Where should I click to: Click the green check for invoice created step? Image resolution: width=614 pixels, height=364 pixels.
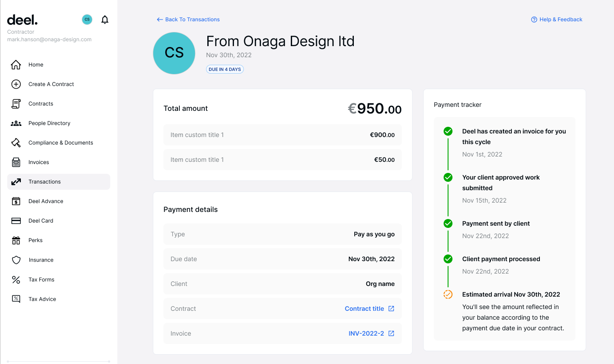tap(448, 131)
